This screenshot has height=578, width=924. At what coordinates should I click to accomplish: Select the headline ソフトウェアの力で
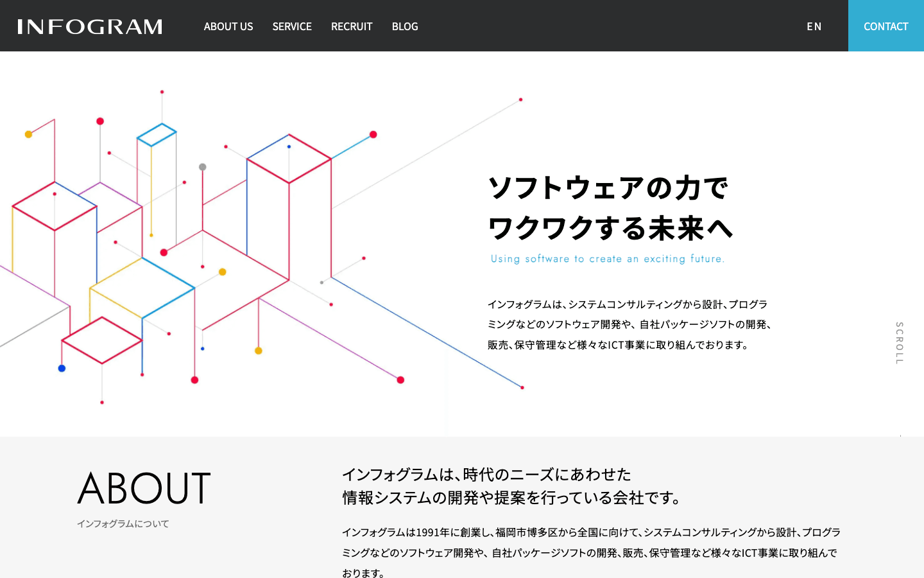pos(608,188)
